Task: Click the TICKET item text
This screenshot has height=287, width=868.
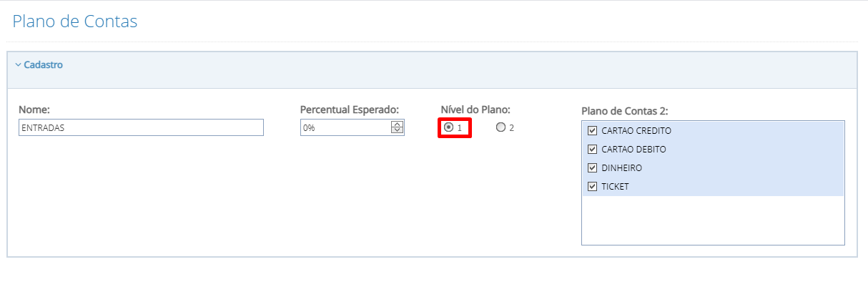Action: click(615, 187)
